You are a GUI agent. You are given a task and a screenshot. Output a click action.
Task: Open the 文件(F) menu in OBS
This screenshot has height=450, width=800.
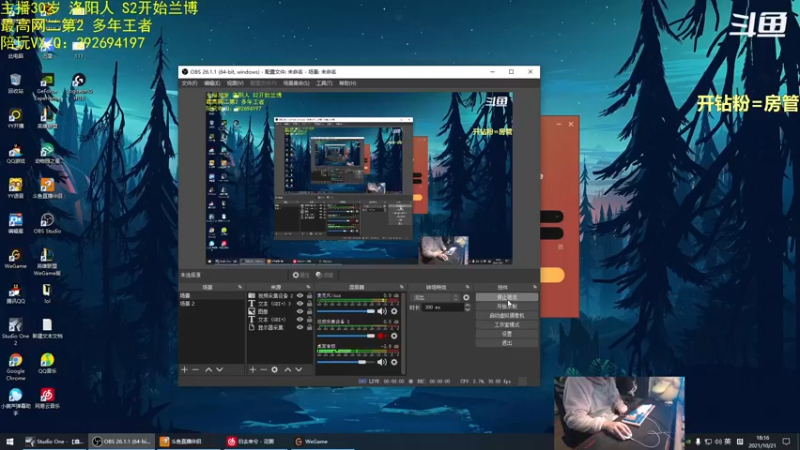[x=189, y=83]
